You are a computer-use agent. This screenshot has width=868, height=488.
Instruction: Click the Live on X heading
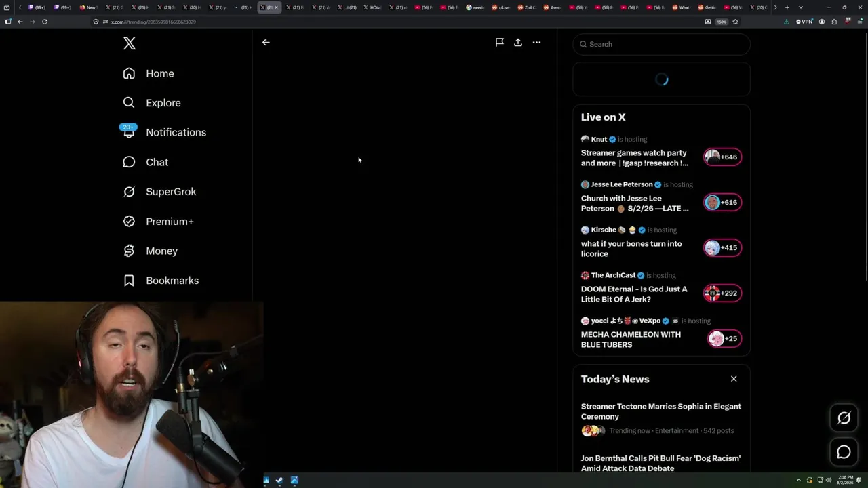point(604,117)
